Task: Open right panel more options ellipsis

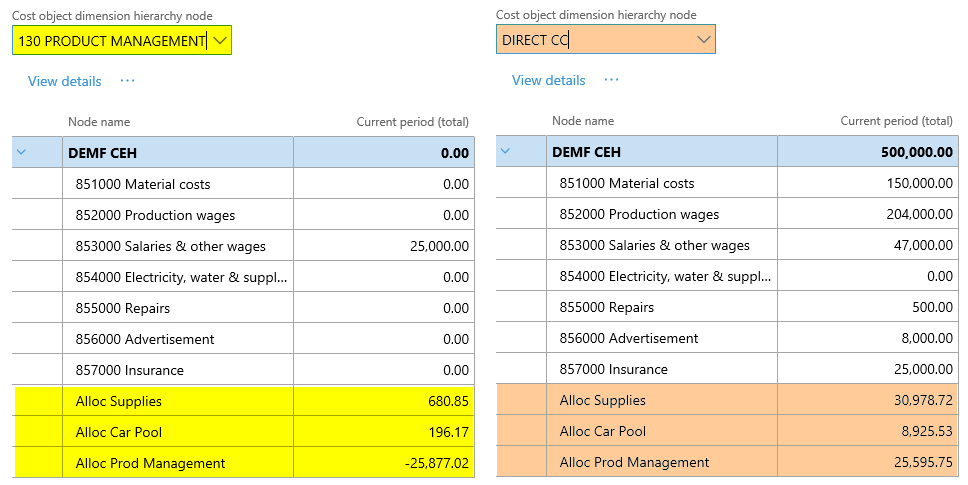Action: (611, 80)
